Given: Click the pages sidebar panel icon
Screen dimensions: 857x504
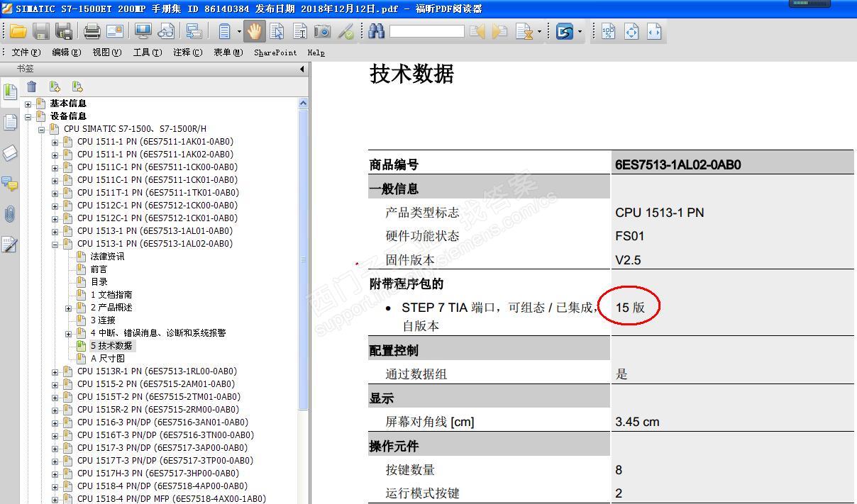Looking at the screenshot, I should 10,123.
